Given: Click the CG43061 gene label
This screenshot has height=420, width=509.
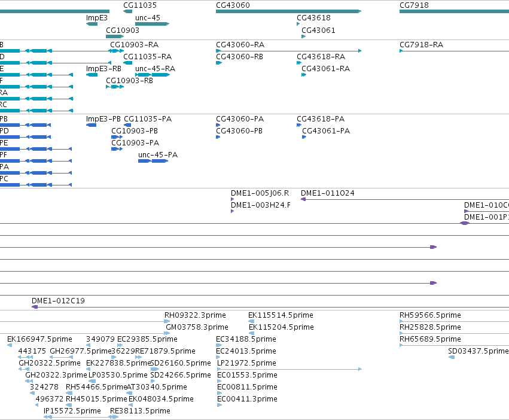Looking at the screenshot, I should (x=318, y=30).
